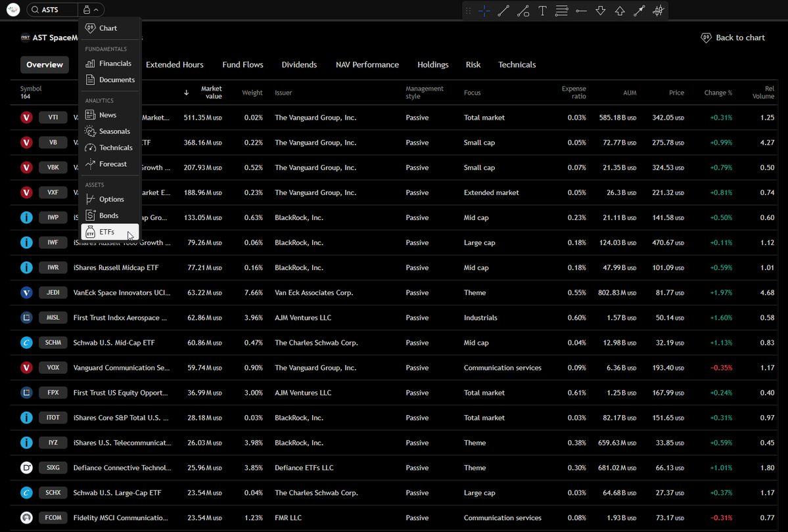The height and width of the screenshot is (532, 788).
Task: Click the Back to chart button
Action: (x=733, y=37)
